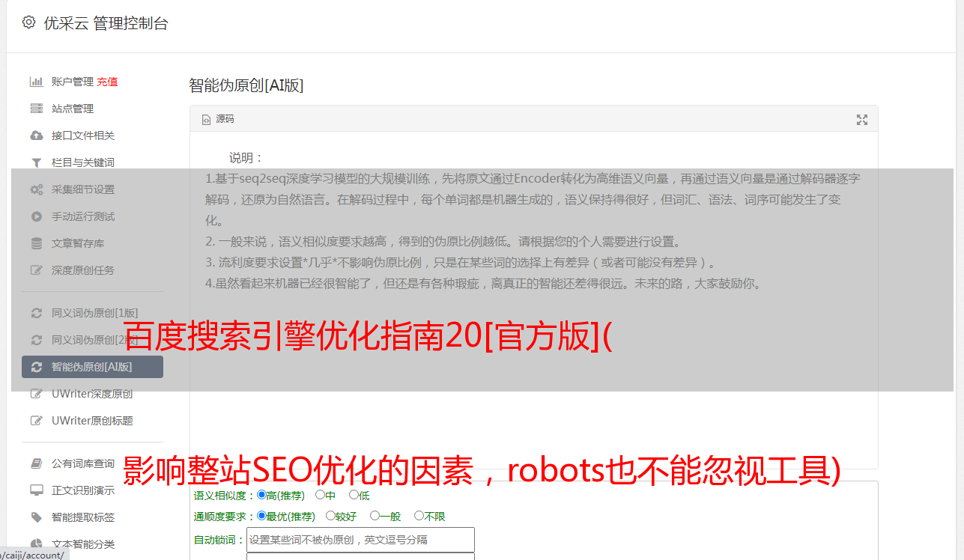Screen dimensions: 964x560
Task: Click the play circle icon for 手动运行测试
Action: tap(36, 216)
